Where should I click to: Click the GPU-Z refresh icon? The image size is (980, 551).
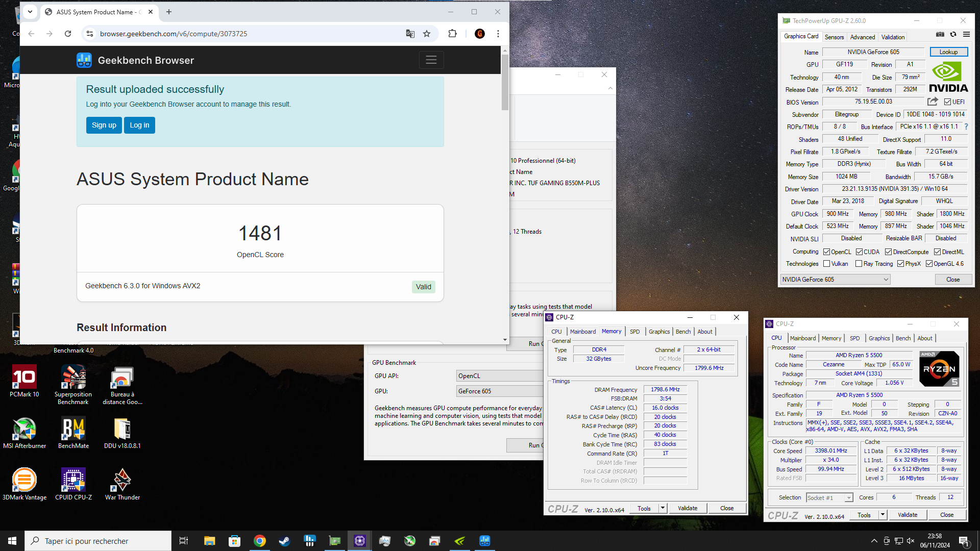coord(953,35)
